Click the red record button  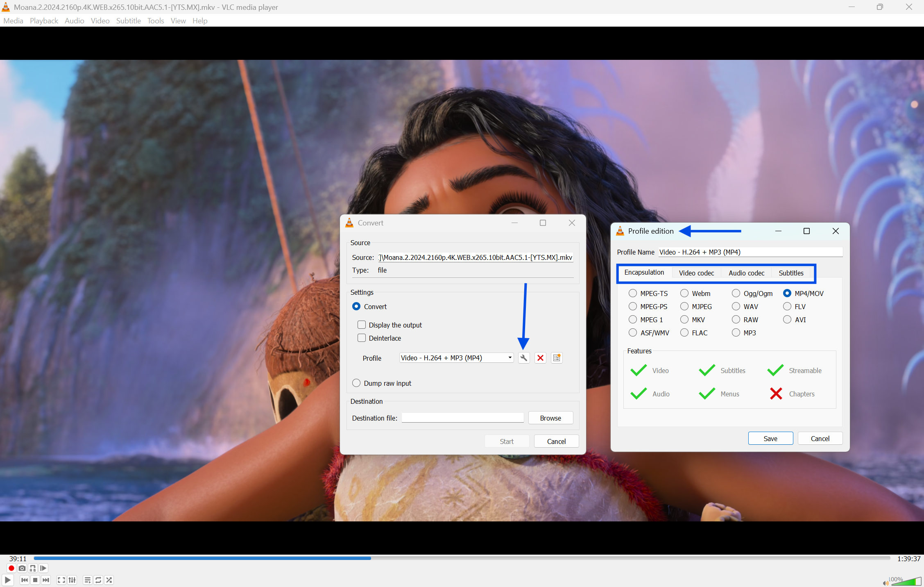coord(11,568)
